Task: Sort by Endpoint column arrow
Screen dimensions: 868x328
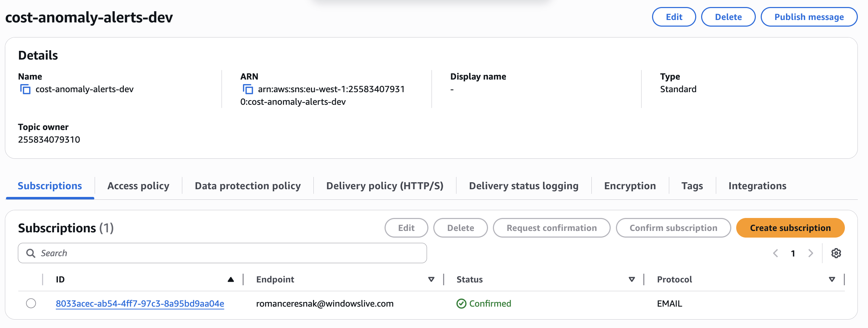Action: coord(431,279)
